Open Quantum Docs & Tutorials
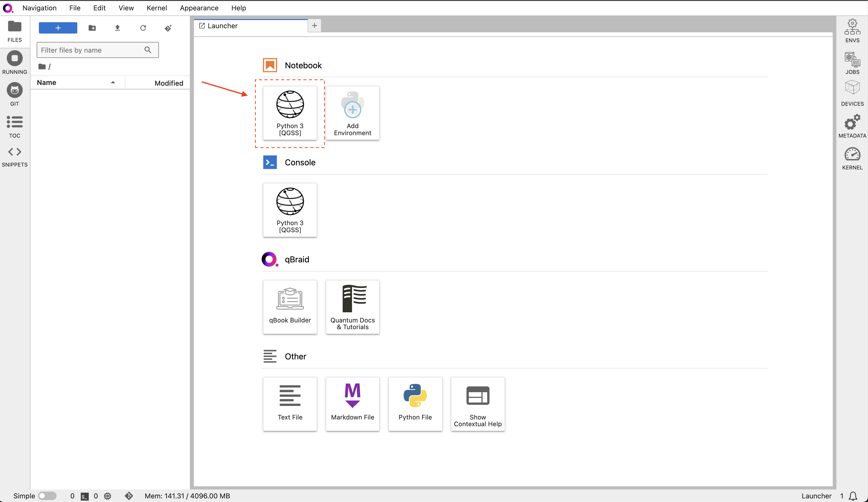 coord(352,307)
